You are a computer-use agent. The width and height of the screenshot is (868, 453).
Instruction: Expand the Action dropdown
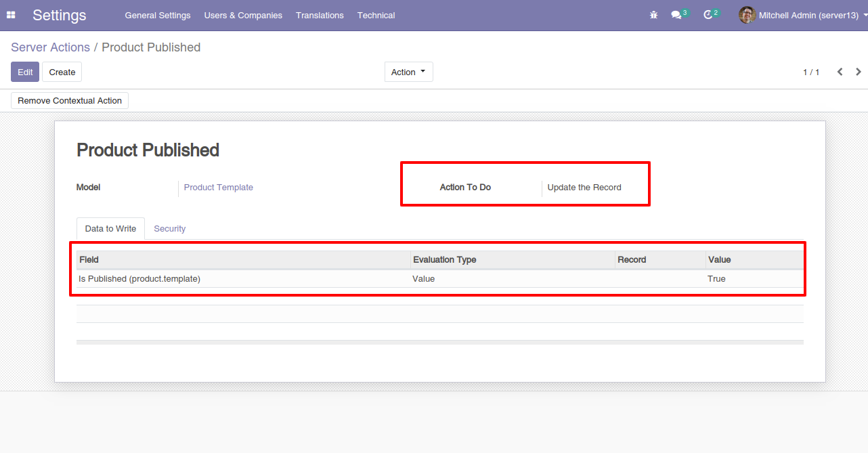408,72
